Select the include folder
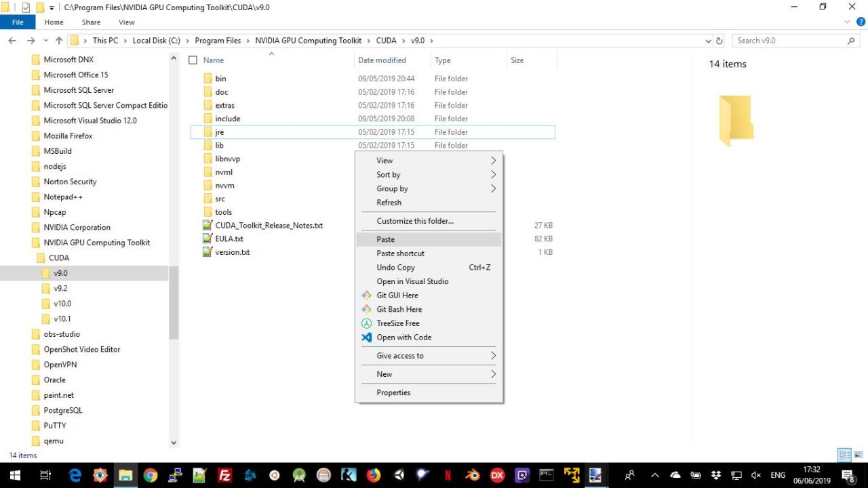This screenshot has width=868, height=488. click(227, 119)
